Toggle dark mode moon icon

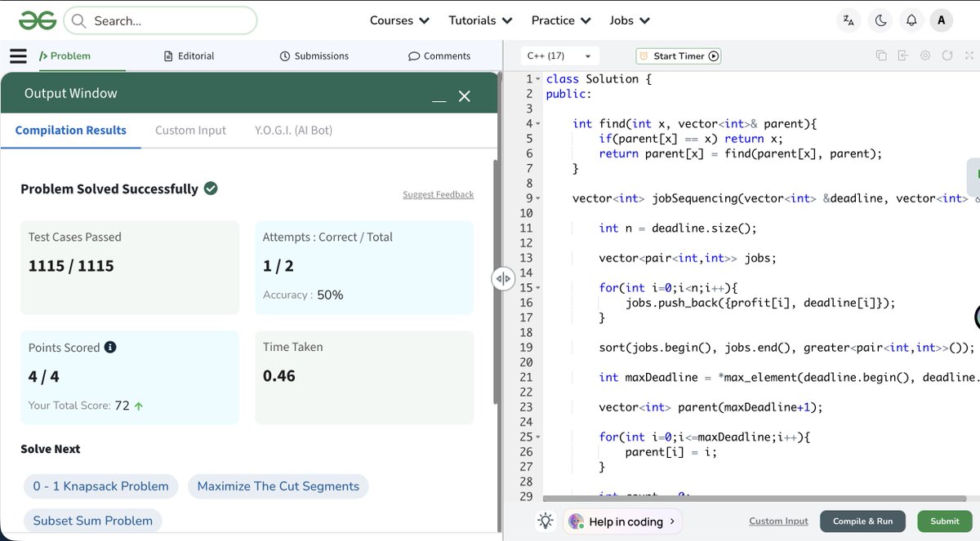881,20
